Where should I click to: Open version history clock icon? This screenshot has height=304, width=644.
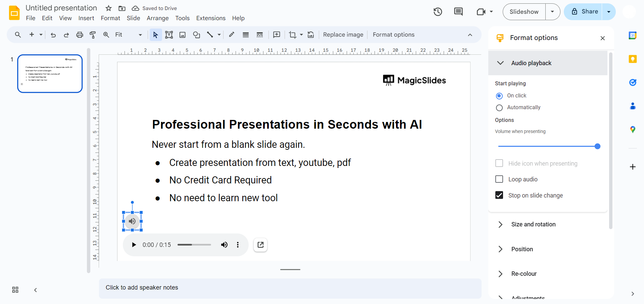[438, 12]
